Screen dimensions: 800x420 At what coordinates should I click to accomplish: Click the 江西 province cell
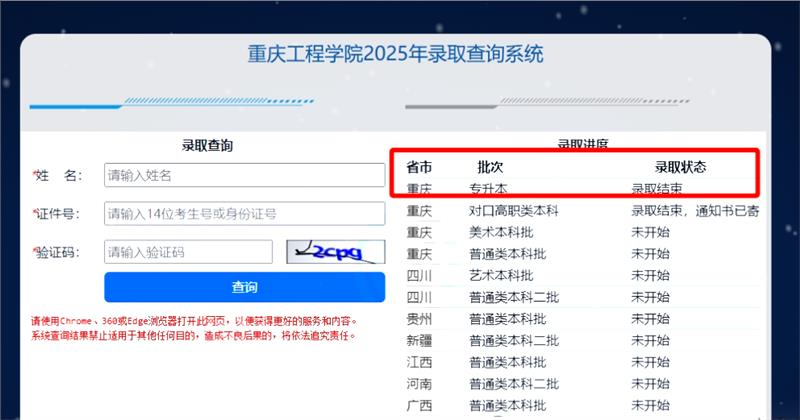click(x=419, y=362)
